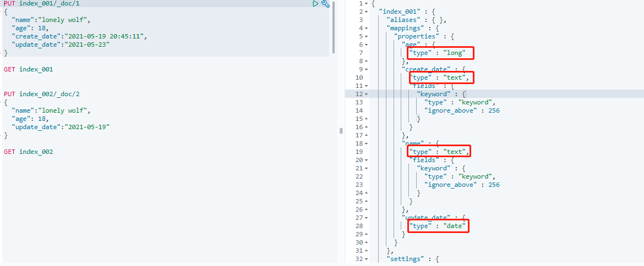
Task: Fold the "properties" block on line 5
Action: (367, 36)
